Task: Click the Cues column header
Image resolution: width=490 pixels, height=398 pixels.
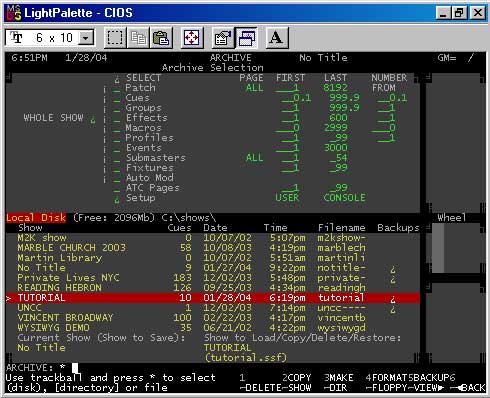Action: click(179, 228)
